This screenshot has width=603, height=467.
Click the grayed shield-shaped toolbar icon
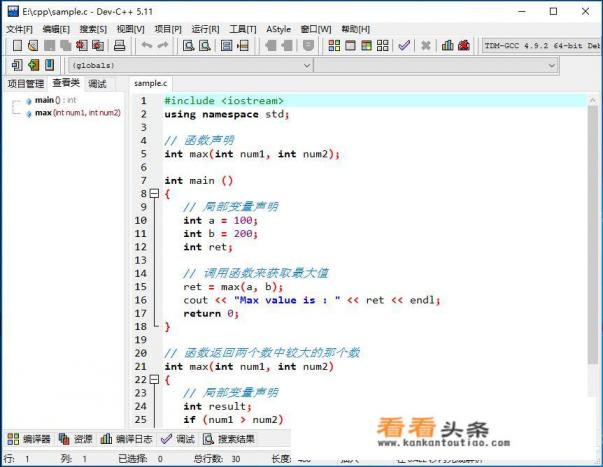tap(308, 45)
